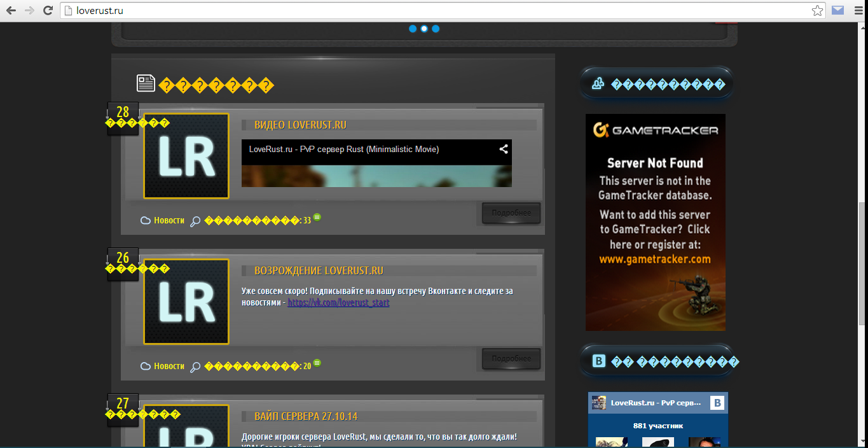868x448 pixels.
Task: Click the browser forward arrow
Action: 29,10
